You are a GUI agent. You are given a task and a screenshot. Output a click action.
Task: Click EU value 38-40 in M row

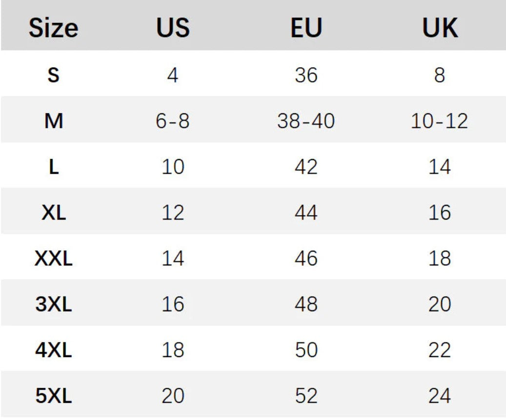click(x=306, y=121)
